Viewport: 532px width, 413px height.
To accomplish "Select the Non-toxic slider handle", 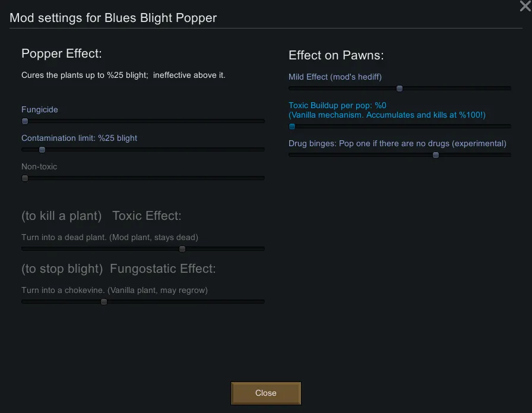I will tap(25, 178).
